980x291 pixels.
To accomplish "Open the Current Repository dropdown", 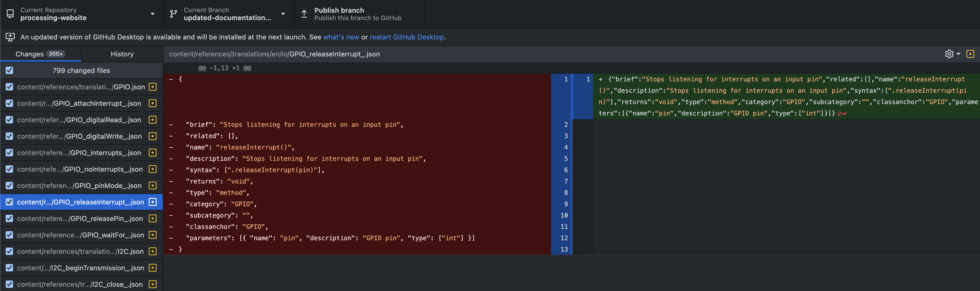I will [81, 14].
